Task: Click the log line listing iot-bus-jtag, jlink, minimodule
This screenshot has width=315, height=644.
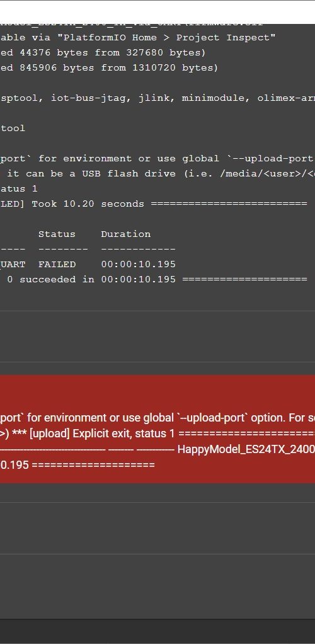Action: coord(157,98)
